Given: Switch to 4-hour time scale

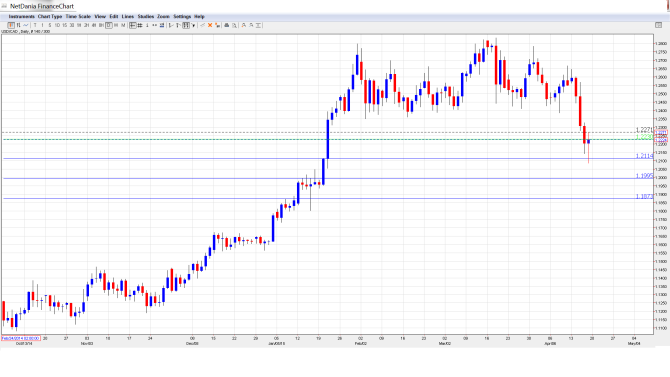Looking at the screenshot, I should (x=94, y=25).
